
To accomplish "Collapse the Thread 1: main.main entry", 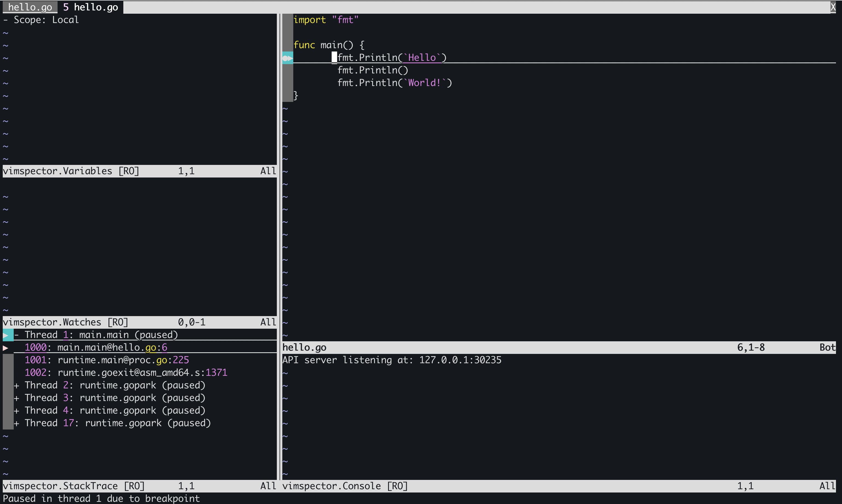I will pyautogui.click(x=16, y=334).
